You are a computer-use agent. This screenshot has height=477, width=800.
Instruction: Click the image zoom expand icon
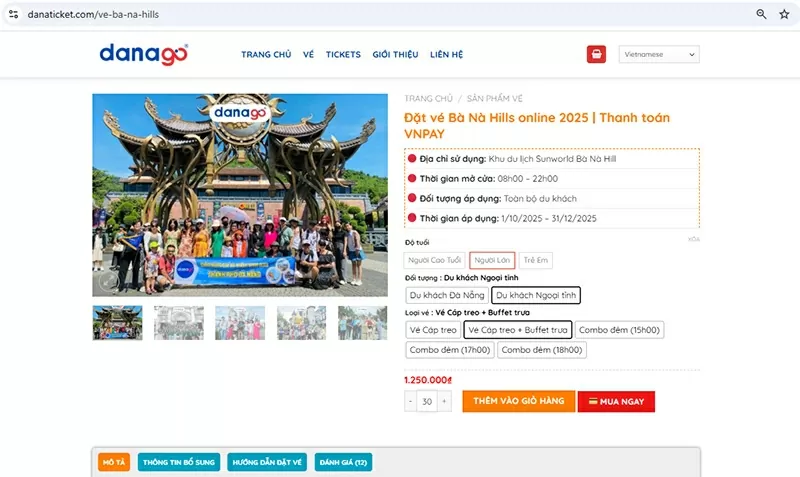pos(108,282)
